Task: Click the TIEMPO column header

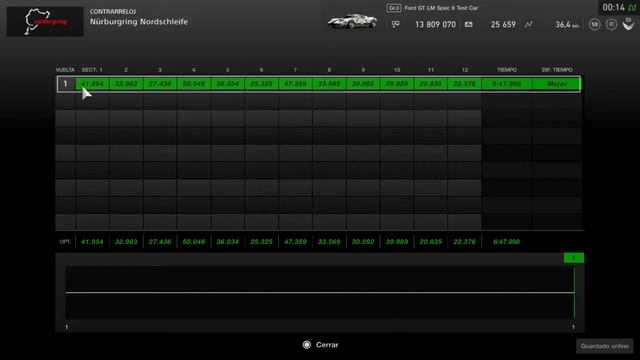Action: [x=507, y=70]
